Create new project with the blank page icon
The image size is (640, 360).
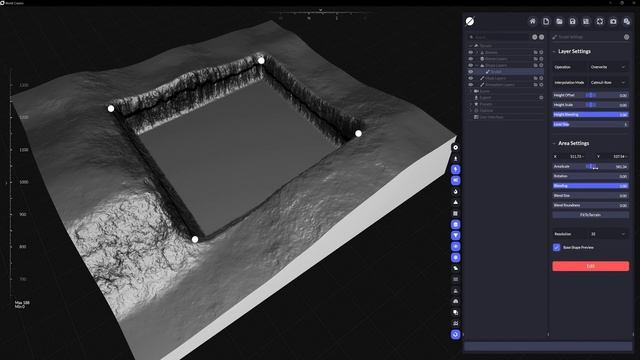point(546,21)
